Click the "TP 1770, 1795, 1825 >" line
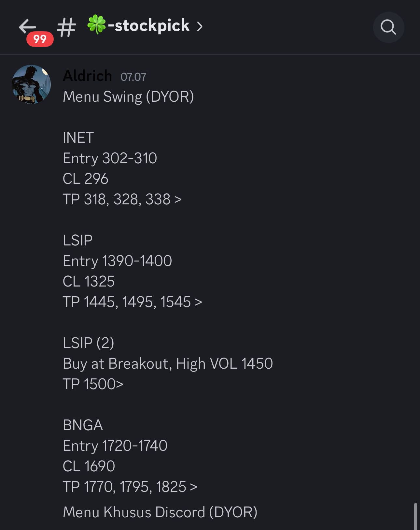420x530 pixels. [x=130, y=487]
